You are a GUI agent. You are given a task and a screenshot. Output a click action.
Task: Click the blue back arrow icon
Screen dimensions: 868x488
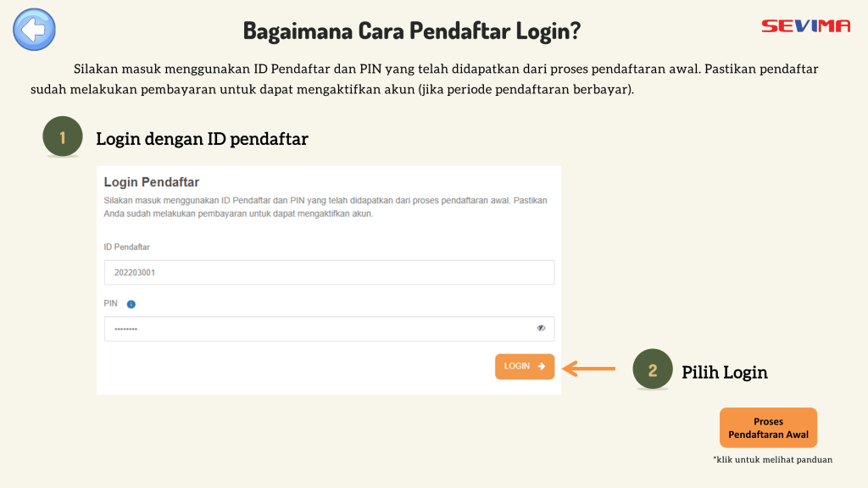click(x=34, y=30)
